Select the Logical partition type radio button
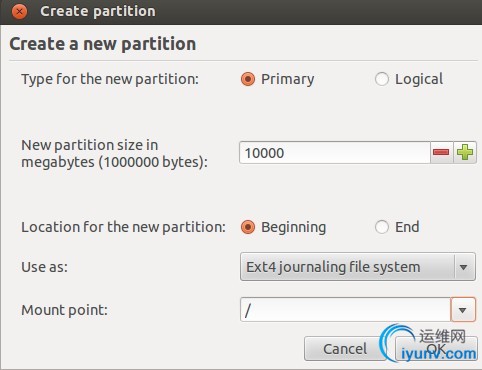The height and width of the screenshot is (370, 482). (x=382, y=79)
